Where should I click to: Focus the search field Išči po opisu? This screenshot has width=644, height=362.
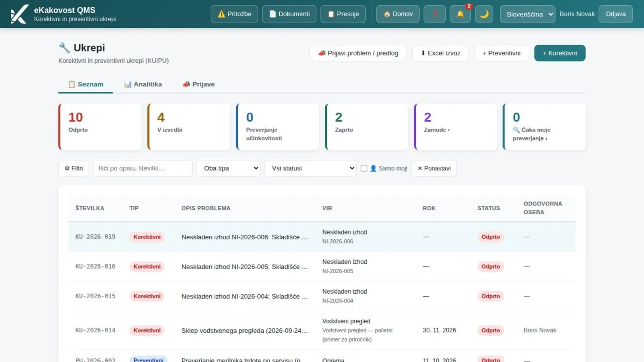point(142,168)
